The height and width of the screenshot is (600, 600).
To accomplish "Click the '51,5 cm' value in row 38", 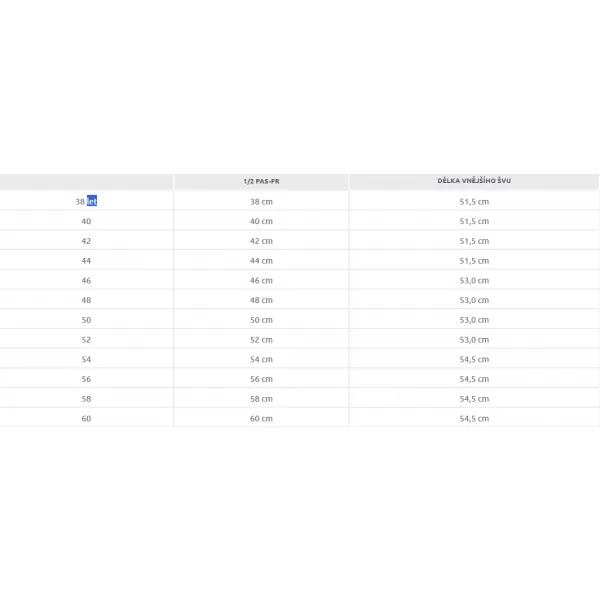I will pos(474,202).
